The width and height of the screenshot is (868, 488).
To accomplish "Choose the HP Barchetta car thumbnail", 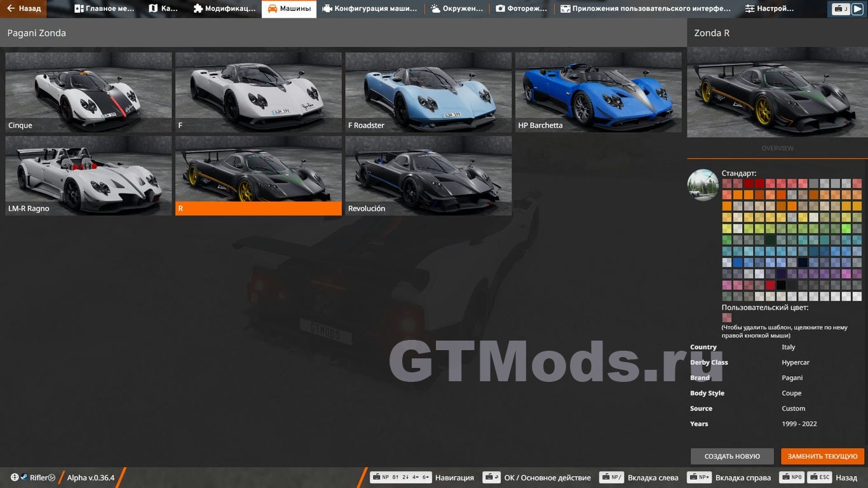I will point(599,92).
